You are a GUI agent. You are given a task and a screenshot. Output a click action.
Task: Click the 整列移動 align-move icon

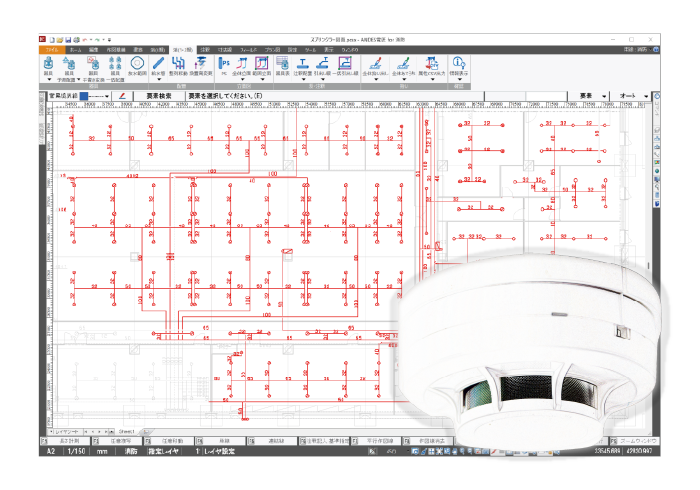[x=180, y=64]
